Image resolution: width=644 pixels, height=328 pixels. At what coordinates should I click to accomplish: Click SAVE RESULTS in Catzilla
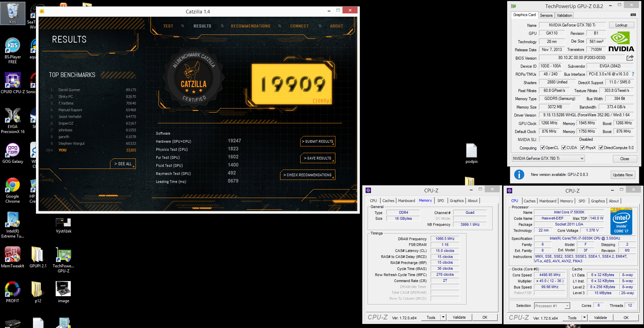[x=318, y=158]
